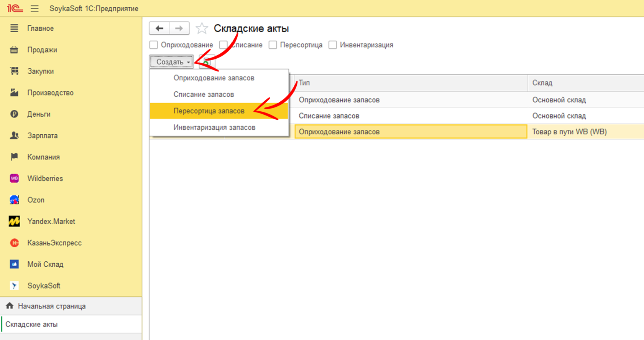Screen dimensions: 644x340
Task: Toggle the Списание filter checkbox
Action: click(223, 45)
